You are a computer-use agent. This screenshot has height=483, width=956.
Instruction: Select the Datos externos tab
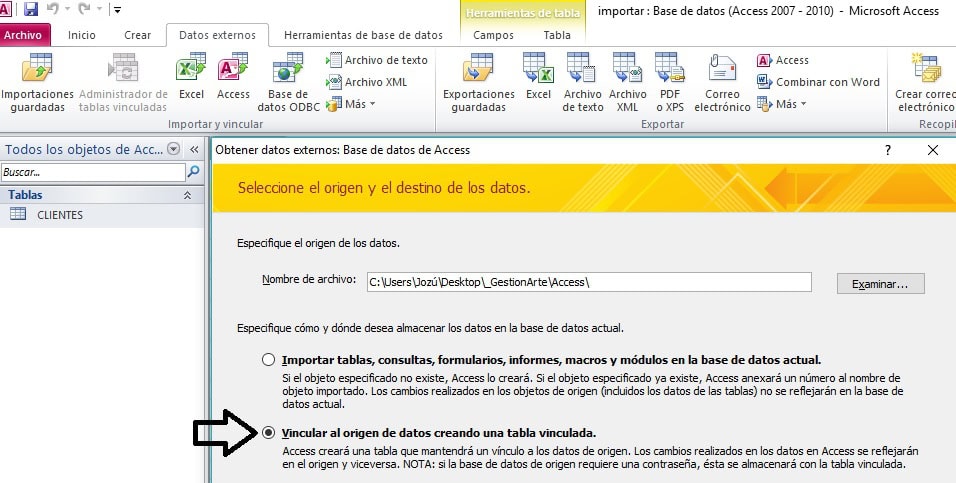pyautogui.click(x=218, y=35)
